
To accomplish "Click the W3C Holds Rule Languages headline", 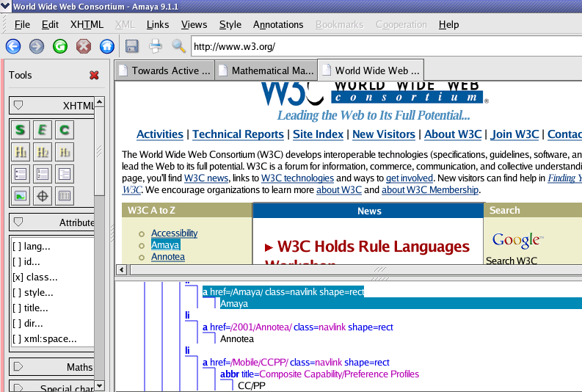I will tap(374, 247).
